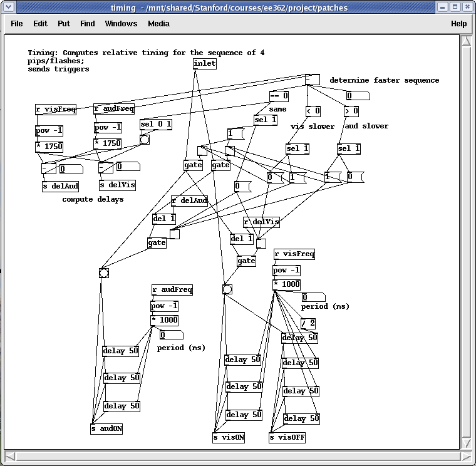476x466 pixels.
Task: Select the s visOFF send object
Action: click(287, 438)
